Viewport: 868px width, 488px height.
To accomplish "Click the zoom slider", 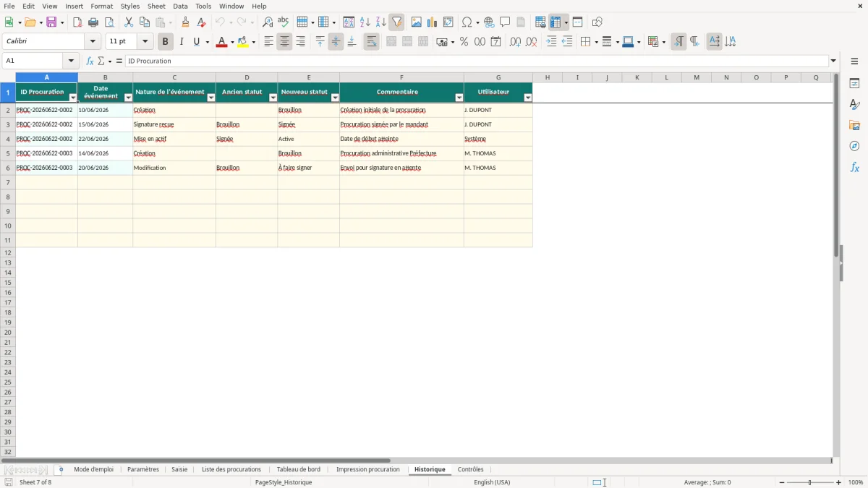I will pos(809,482).
